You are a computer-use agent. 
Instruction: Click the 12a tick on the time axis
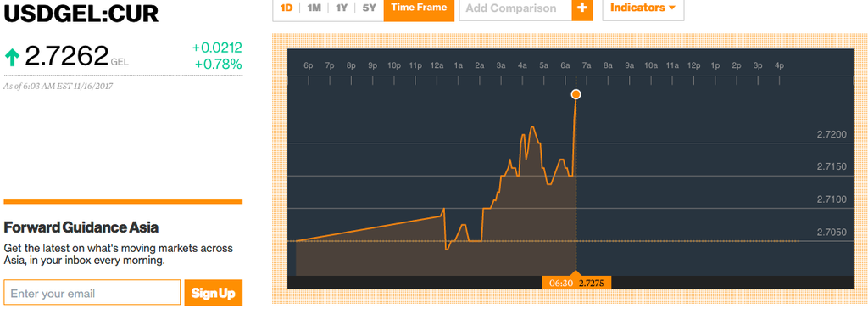coord(437,66)
